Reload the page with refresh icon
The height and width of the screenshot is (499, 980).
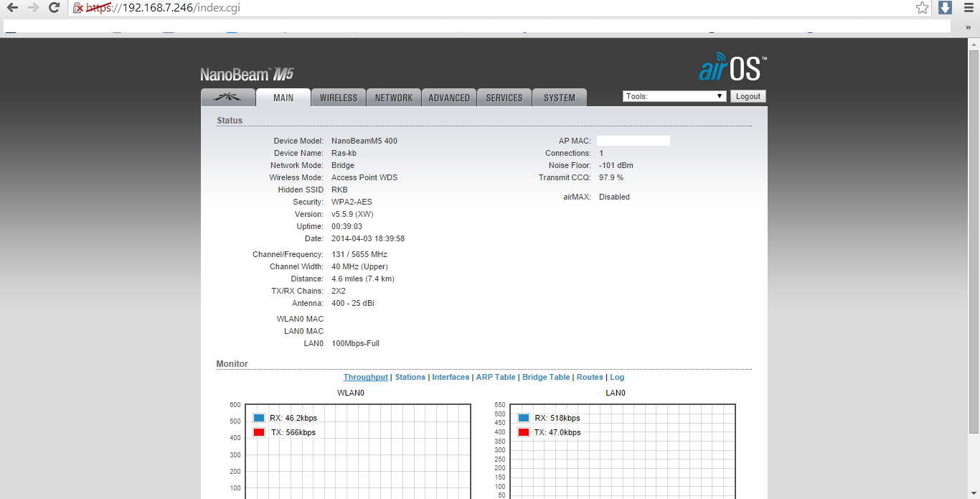coord(54,8)
